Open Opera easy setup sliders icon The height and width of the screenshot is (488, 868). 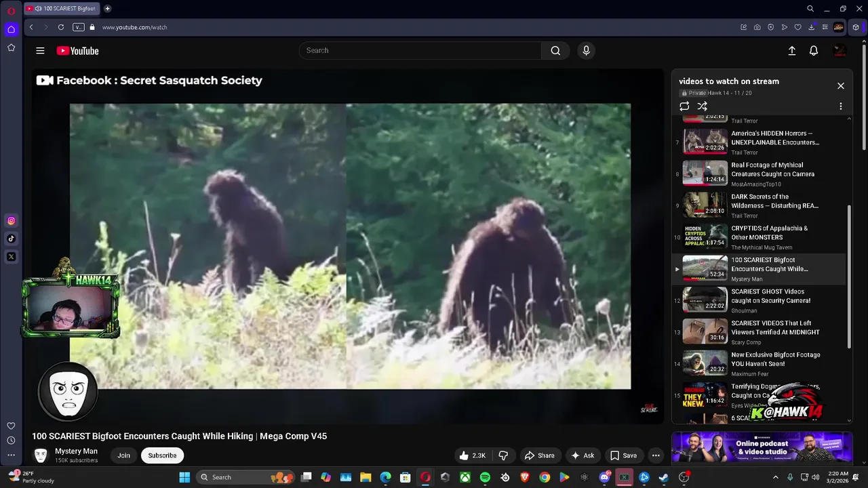825,27
